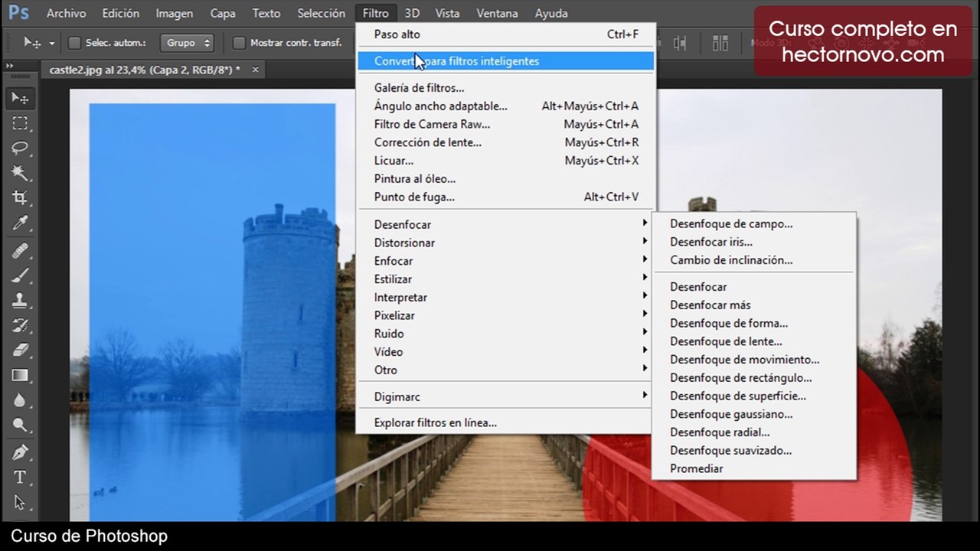Select the Brush tool
Screen dimensions: 980x551
click(x=20, y=275)
